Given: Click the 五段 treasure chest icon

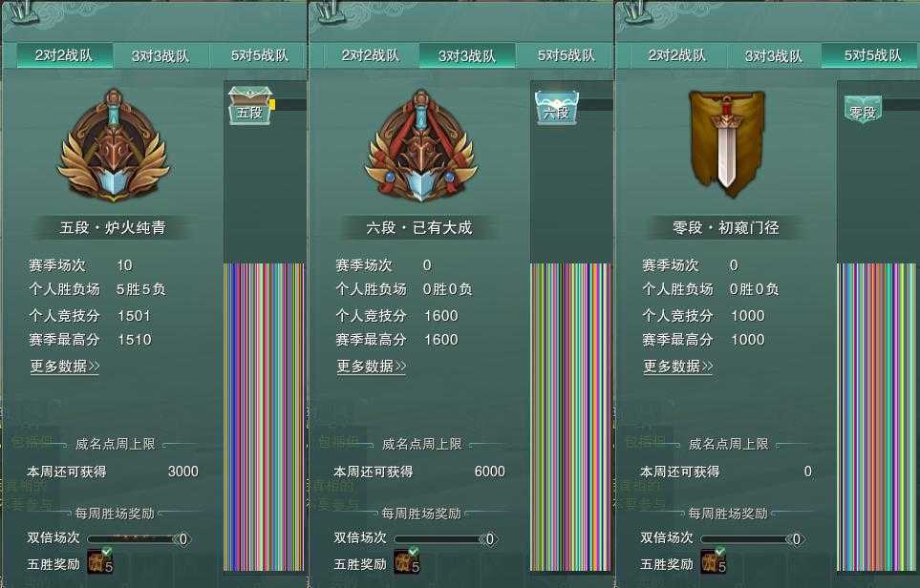Looking at the screenshot, I should [250, 106].
